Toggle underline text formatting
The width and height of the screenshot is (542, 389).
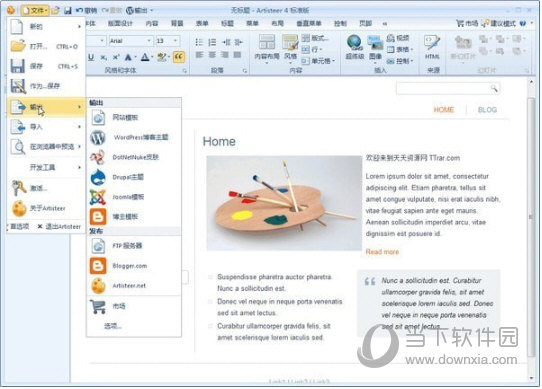91,57
